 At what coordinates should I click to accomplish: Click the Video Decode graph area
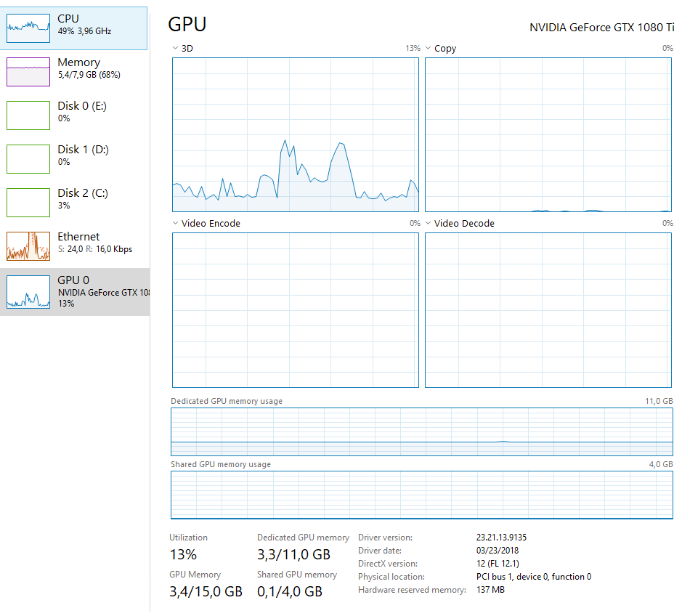[548, 310]
